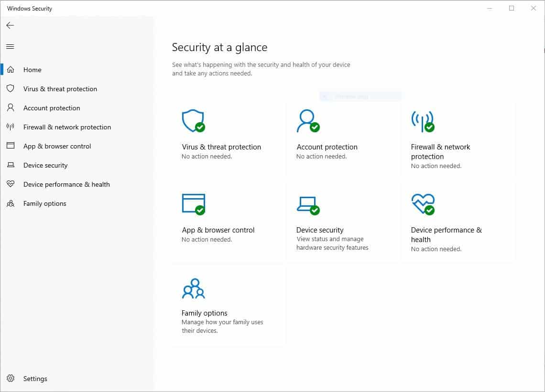This screenshot has height=392, width=545.
Task: Open Firewall & network protection in sidebar
Action: (67, 127)
